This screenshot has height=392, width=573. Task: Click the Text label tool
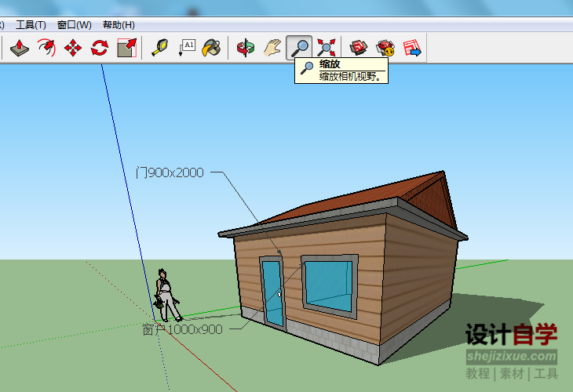coord(187,48)
